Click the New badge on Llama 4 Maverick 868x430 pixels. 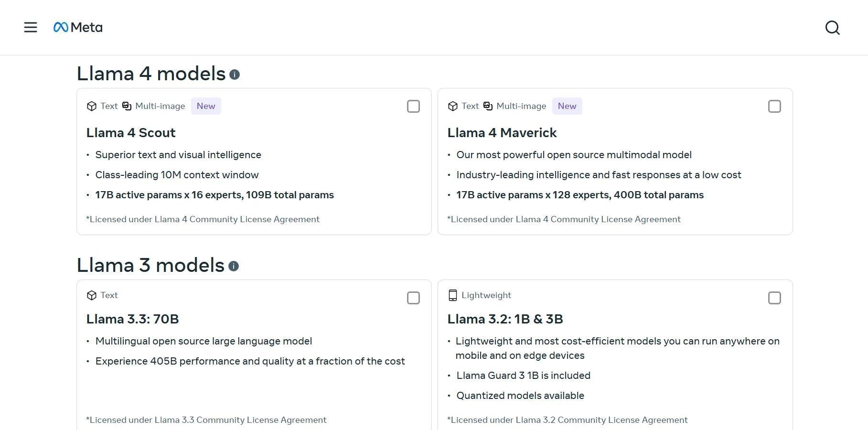[x=567, y=106]
